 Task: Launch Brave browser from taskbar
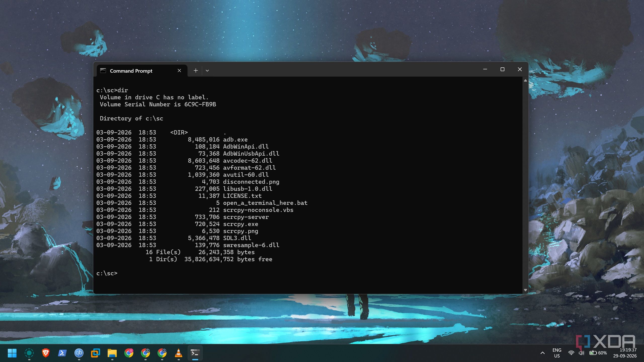coord(46,353)
